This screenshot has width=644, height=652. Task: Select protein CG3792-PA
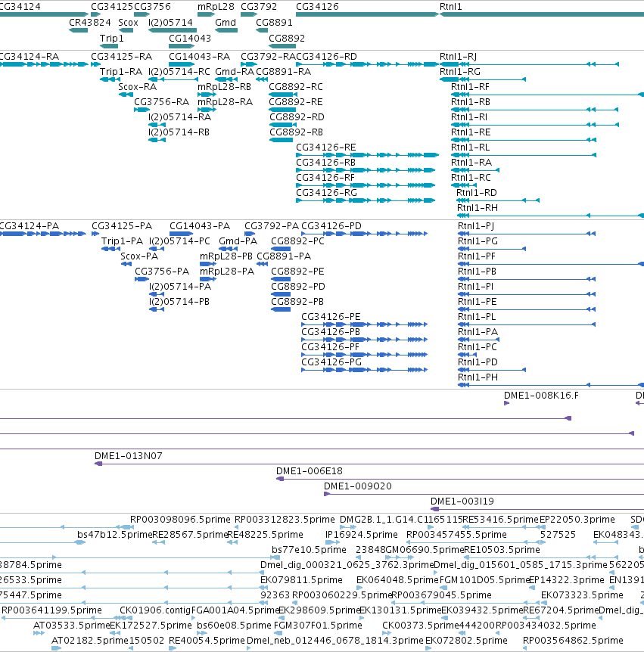[x=272, y=226]
